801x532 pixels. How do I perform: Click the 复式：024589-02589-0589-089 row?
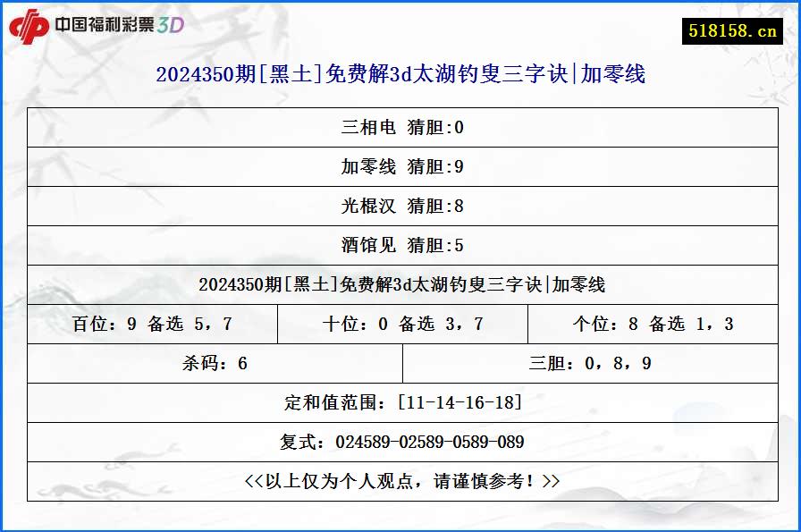pyautogui.click(x=400, y=442)
